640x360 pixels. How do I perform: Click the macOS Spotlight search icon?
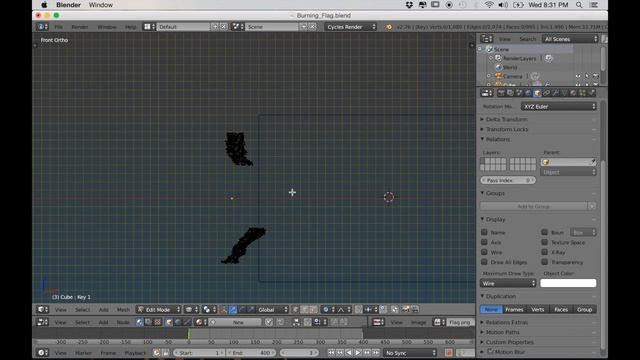(x=579, y=5)
